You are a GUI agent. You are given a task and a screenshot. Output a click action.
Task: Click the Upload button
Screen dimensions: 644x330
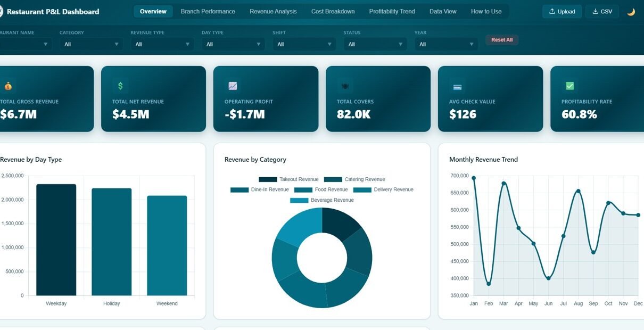tap(562, 11)
